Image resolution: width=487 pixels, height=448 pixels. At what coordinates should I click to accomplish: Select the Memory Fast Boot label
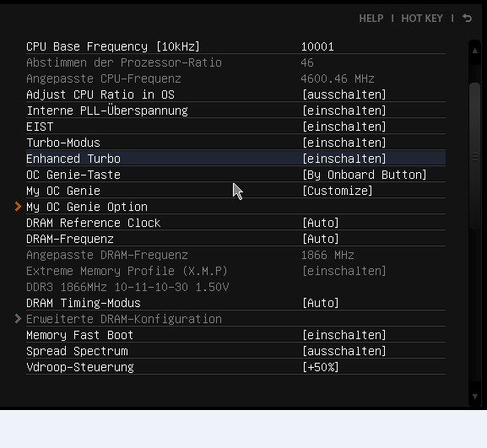[80, 335]
